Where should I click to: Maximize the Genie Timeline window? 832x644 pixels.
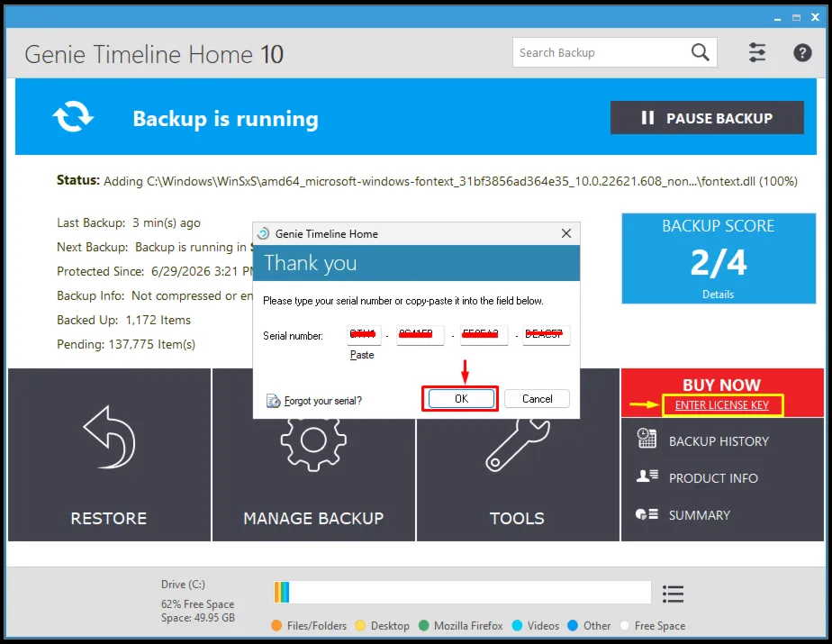click(796, 17)
